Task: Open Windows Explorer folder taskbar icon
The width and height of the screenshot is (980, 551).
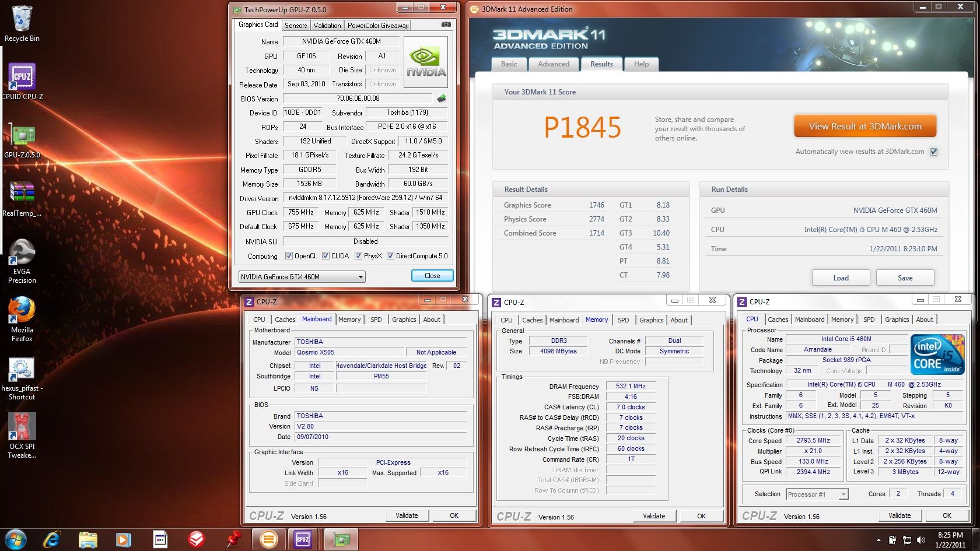Action: pyautogui.click(x=87, y=539)
